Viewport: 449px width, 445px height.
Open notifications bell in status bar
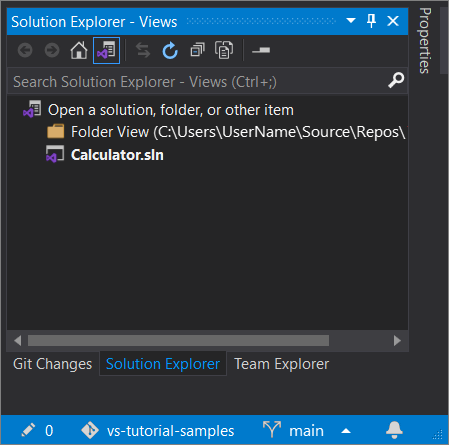click(394, 430)
